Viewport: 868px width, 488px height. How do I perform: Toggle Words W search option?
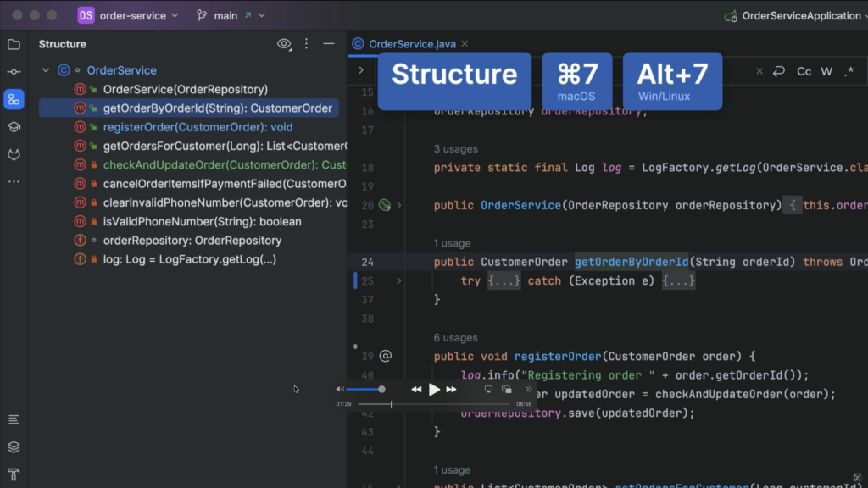click(826, 71)
